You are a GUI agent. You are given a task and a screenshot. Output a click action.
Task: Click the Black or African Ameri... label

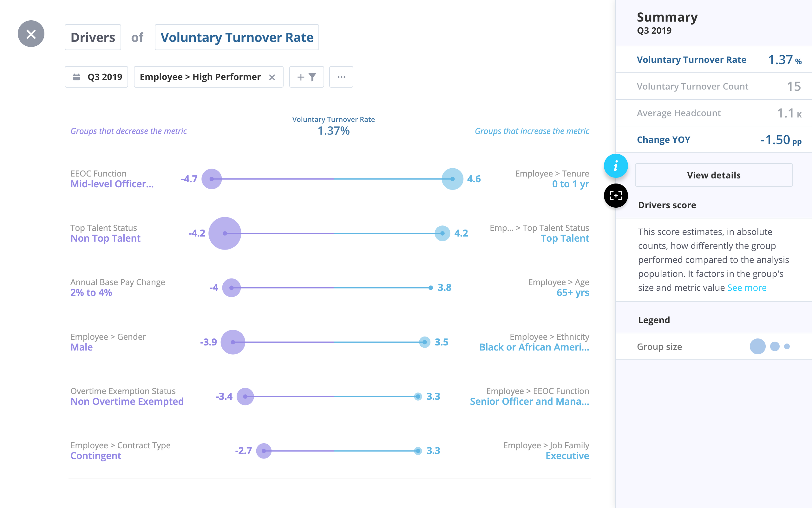click(x=534, y=347)
